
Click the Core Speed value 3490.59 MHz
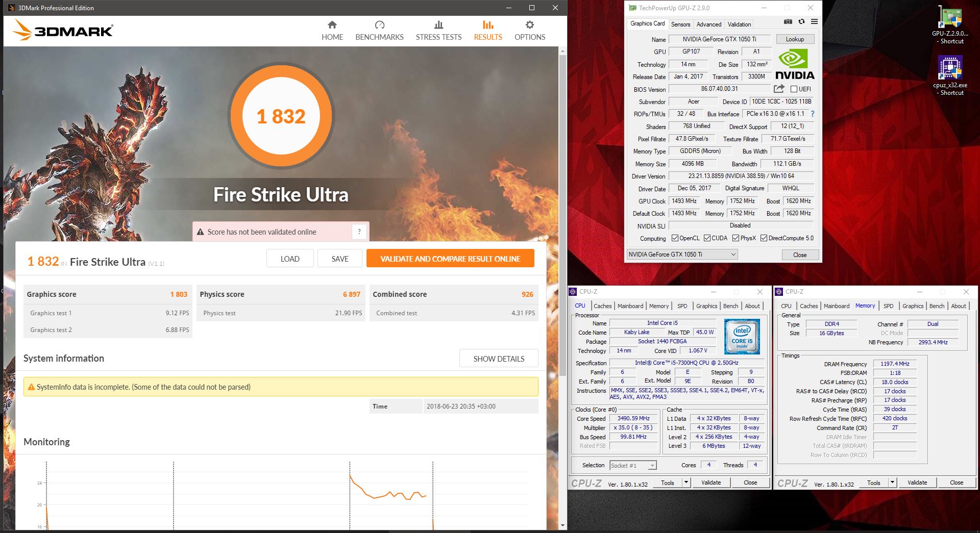(x=633, y=418)
